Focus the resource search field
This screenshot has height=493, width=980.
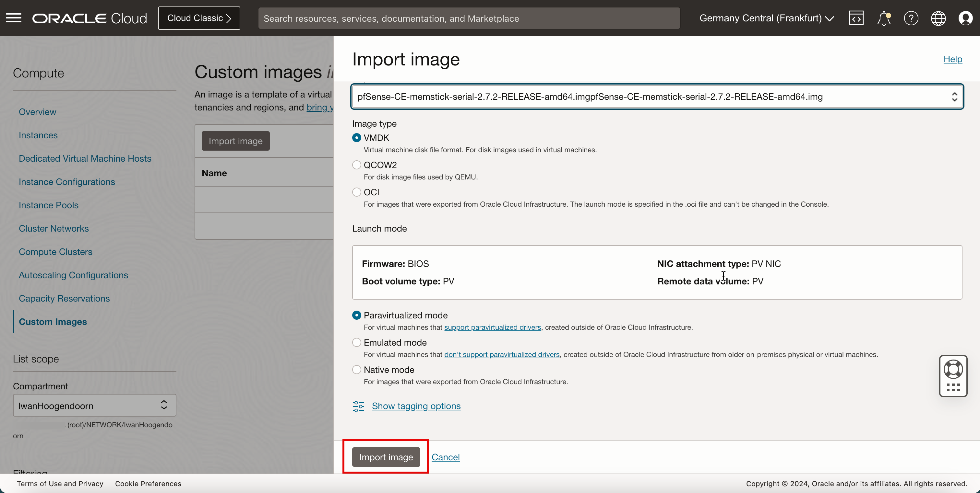point(469,18)
